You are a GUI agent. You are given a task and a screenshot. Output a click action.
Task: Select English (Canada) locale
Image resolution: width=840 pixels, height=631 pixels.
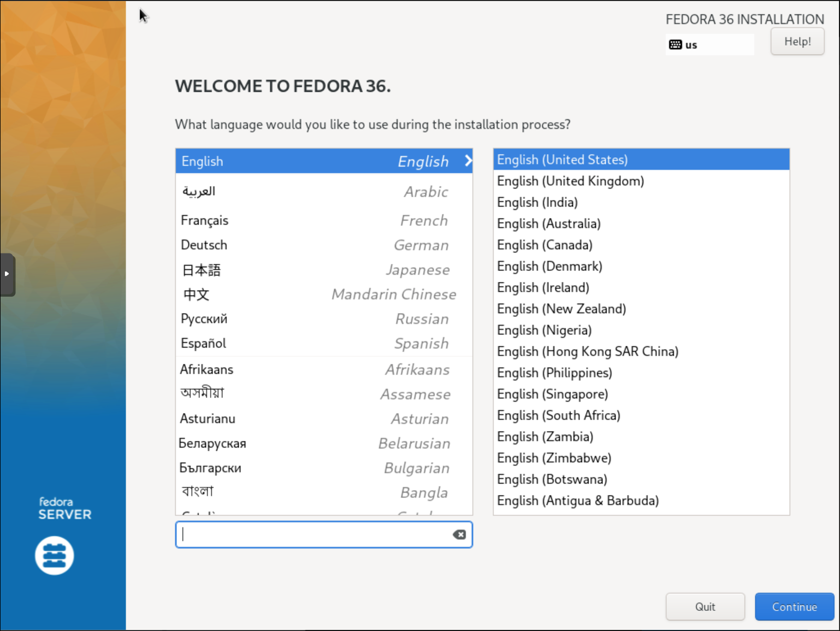(x=545, y=245)
